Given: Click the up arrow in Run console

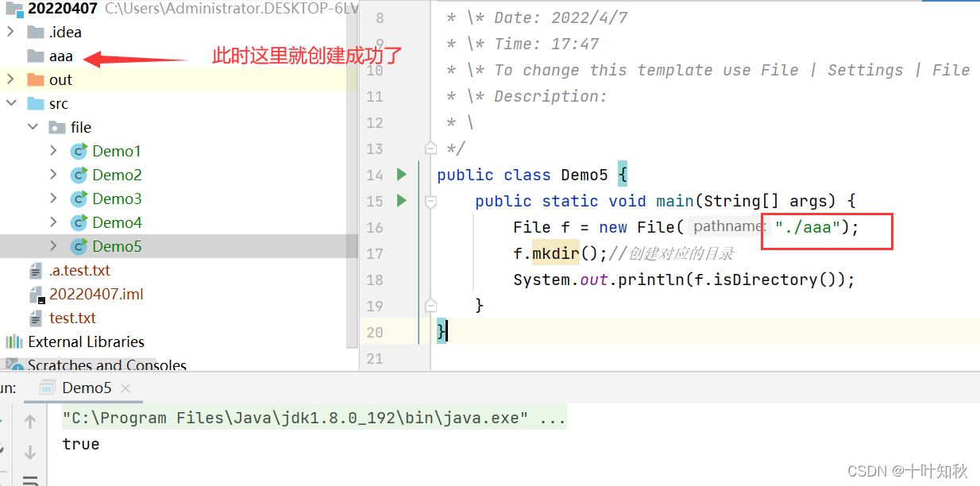Looking at the screenshot, I should pos(30,422).
